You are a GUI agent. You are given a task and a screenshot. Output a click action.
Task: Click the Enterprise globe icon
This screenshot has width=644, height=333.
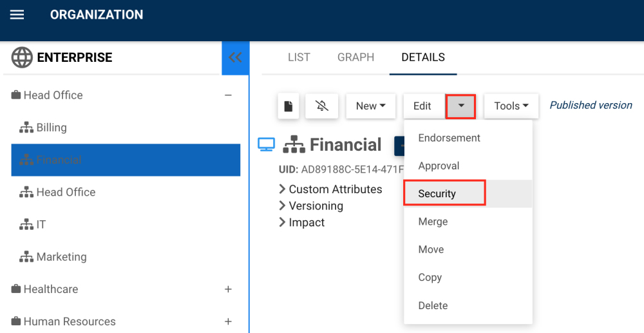point(22,57)
